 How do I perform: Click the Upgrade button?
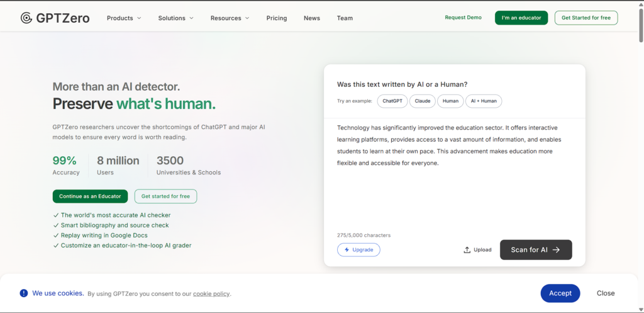(x=358, y=249)
